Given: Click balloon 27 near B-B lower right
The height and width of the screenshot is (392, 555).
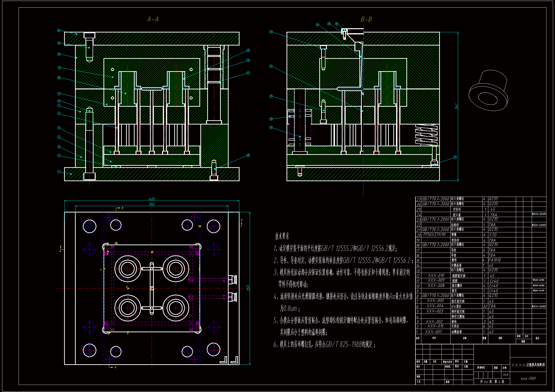Looking at the screenshot, I should 455,157.
